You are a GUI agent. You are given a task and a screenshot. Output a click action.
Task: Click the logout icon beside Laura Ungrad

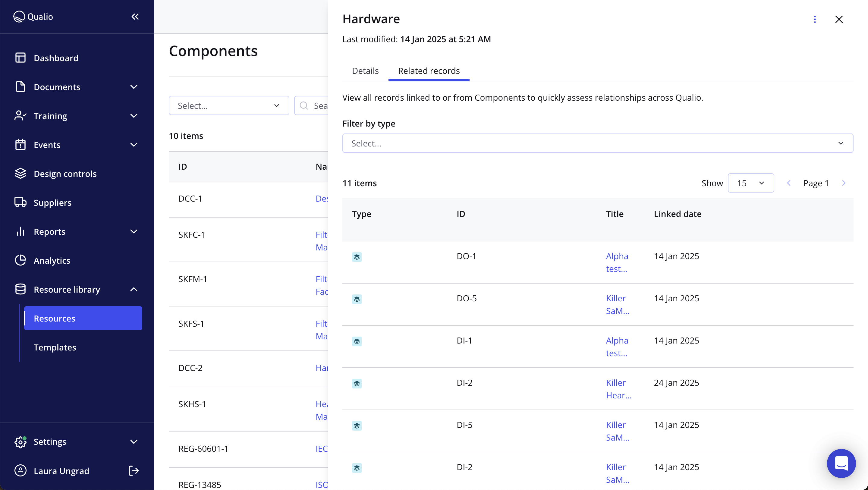click(134, 470)
